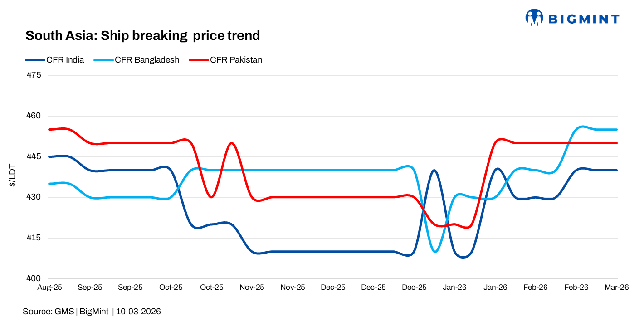Viewport: 644px width, 322px height.
Task: Click the red Pakistan legend line
Action: (199, 59)
